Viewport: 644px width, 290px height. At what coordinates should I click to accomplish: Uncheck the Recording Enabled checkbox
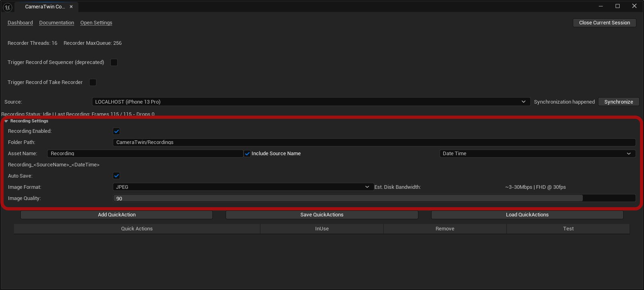[116, 131]
